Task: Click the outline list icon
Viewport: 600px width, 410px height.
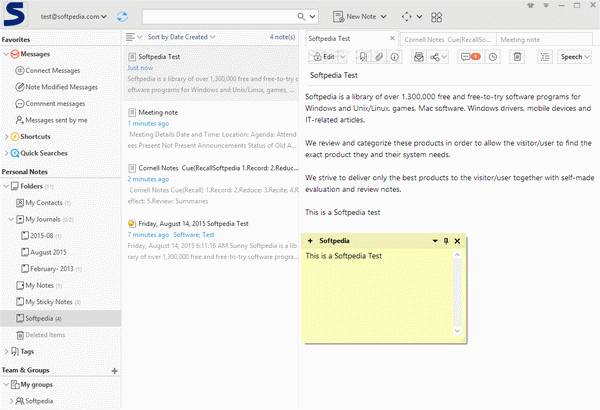Action: [x=545, y=57]
